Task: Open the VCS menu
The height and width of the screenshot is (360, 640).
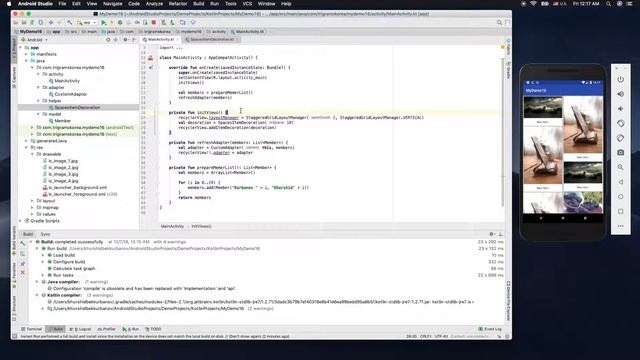Action: [x=247, y=4]
